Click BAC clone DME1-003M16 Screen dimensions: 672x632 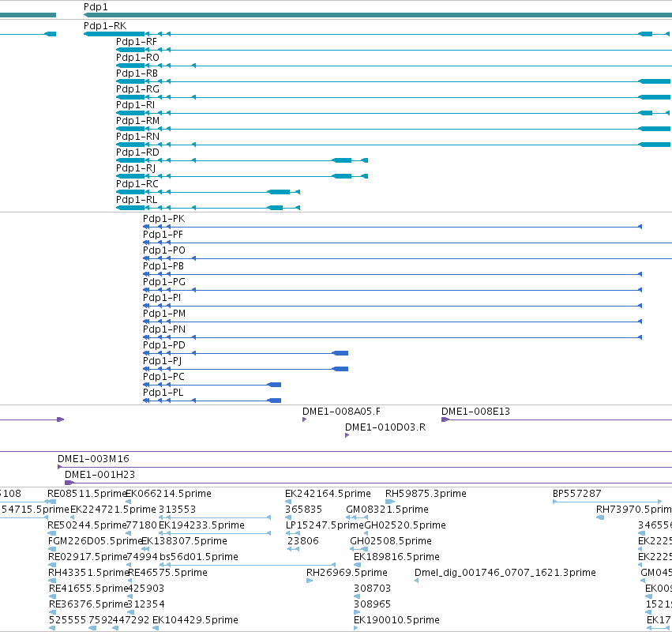tap(93, 459)
